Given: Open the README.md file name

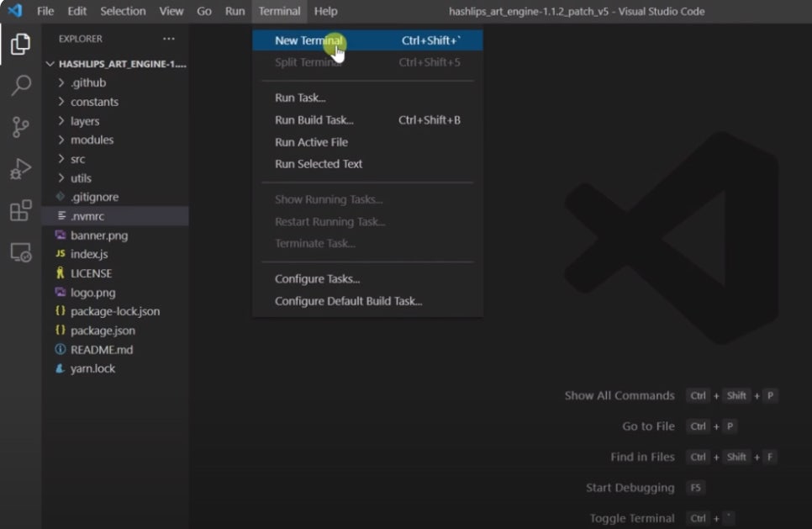Looking at the screenshot, I should [x=102, y=349].
